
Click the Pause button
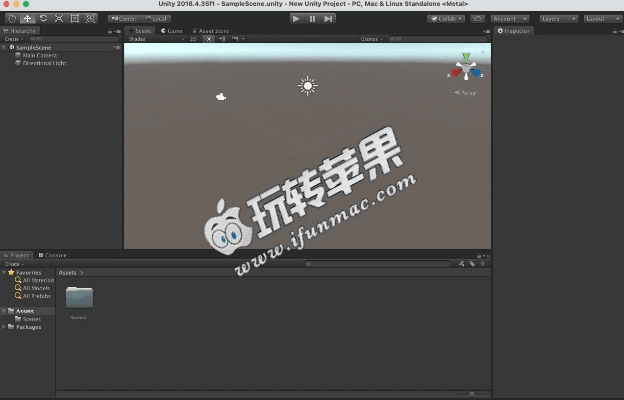click(312, 18)
